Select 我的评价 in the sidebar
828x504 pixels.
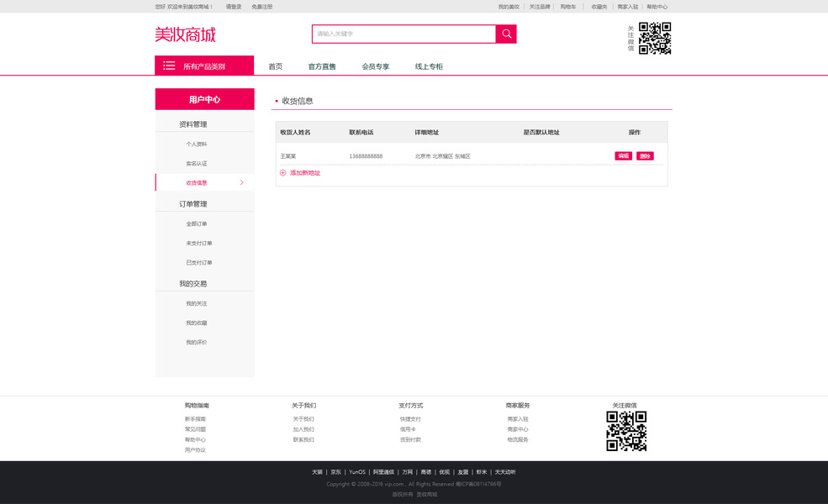click(197, 342)
